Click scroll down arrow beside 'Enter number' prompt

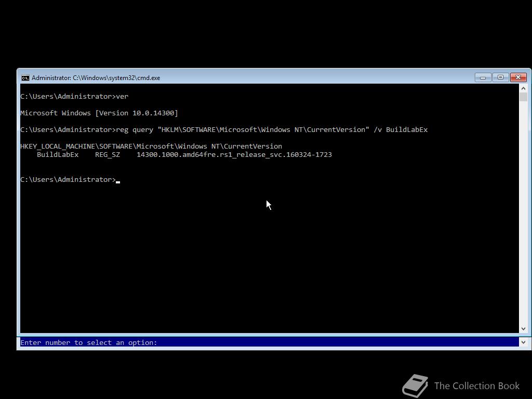[523, 342]
